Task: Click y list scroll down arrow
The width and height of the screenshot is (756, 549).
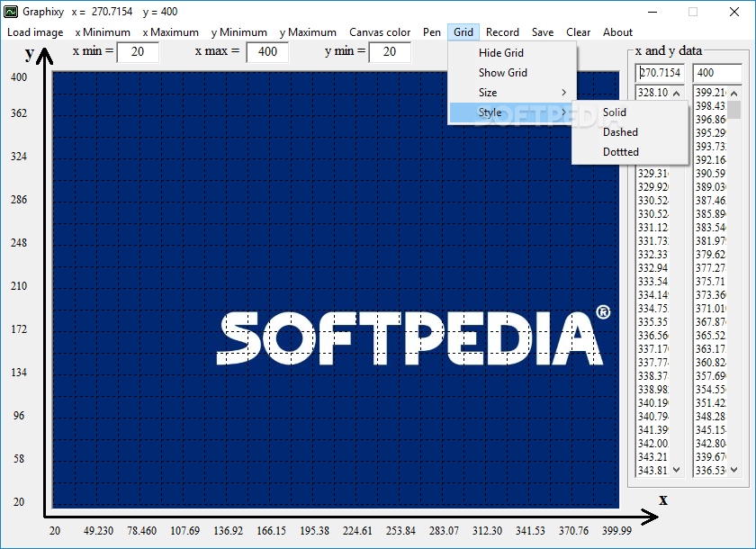Action: pos(734,470)
